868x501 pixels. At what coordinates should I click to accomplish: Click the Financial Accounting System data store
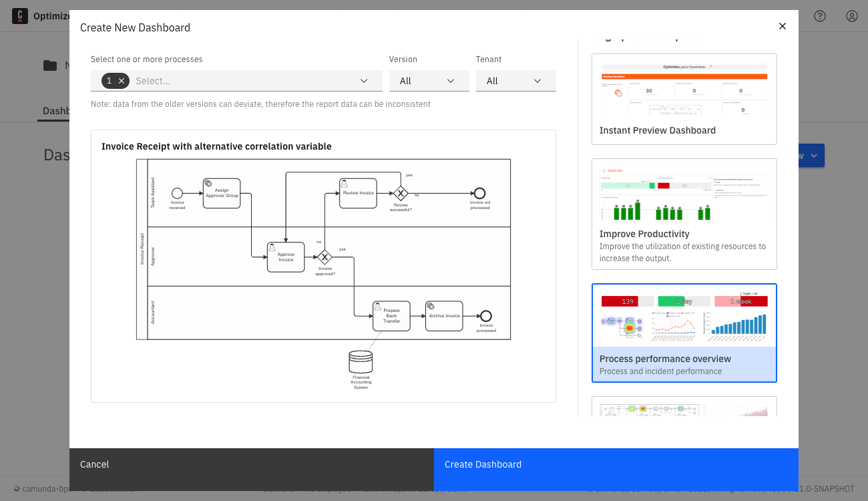coord(361,362)
